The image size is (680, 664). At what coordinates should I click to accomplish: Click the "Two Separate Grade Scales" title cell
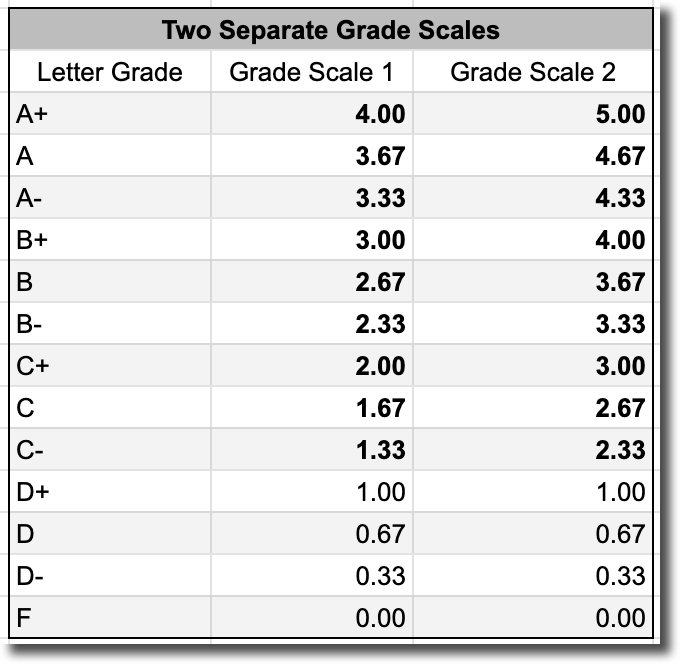pos(330,30)
